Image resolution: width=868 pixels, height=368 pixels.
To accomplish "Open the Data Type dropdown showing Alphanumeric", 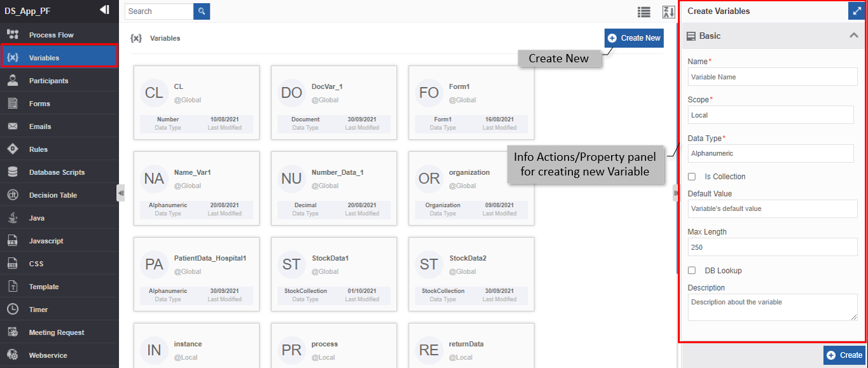I will coord(771,153).
